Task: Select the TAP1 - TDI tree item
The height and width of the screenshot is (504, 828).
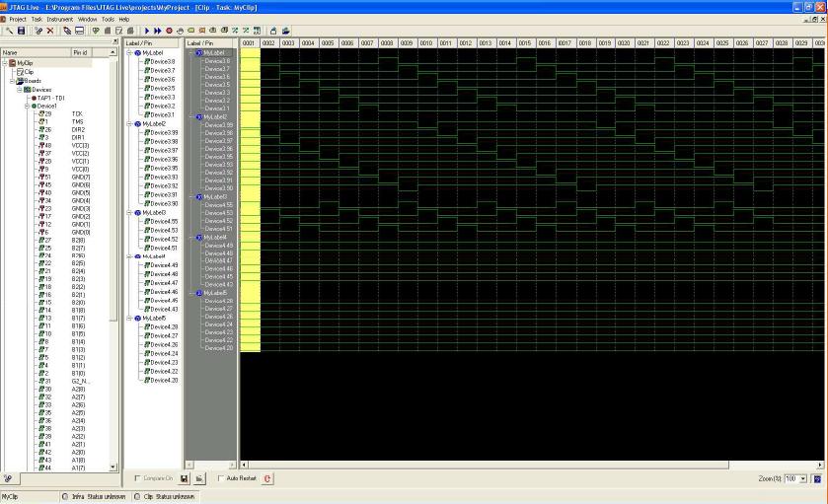Action: pyautogui.click(x=50, y=99)
